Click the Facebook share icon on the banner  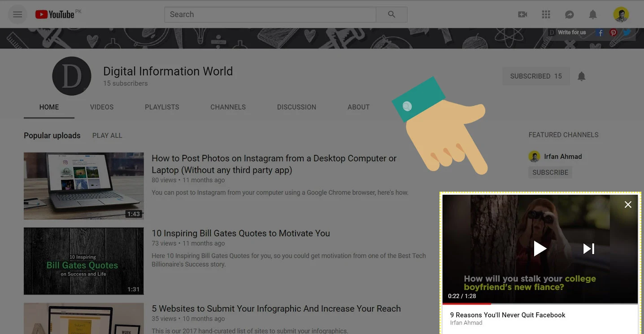click(x=600, y=32)
